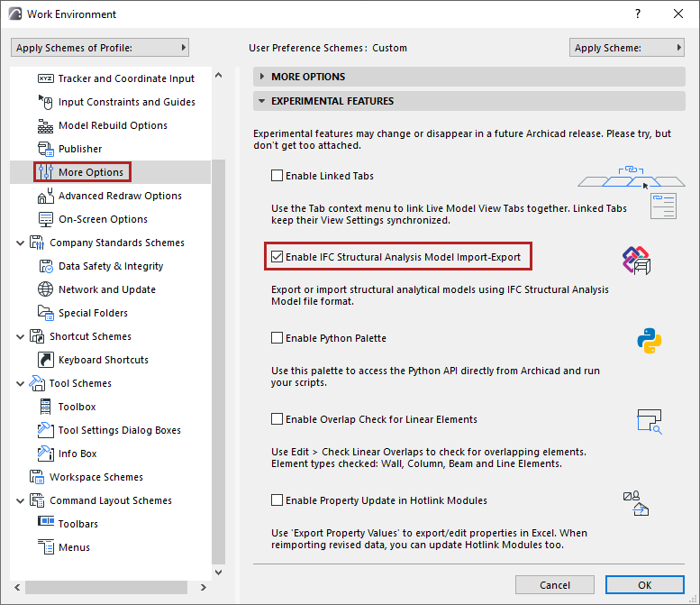Click the Tracker and Coordinate Input icon
Image resolution: width=700 pixels, height=605 pixels.
[46, 78]
